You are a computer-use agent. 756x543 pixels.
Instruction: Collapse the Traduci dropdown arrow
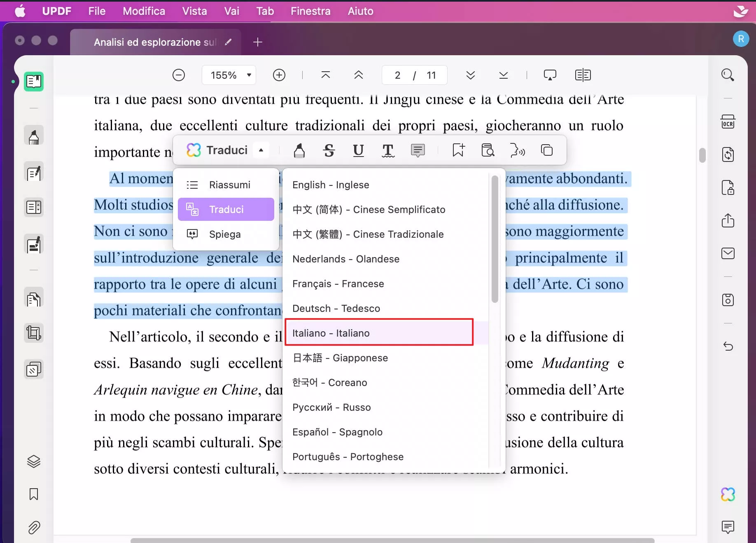tap(261, 150)
